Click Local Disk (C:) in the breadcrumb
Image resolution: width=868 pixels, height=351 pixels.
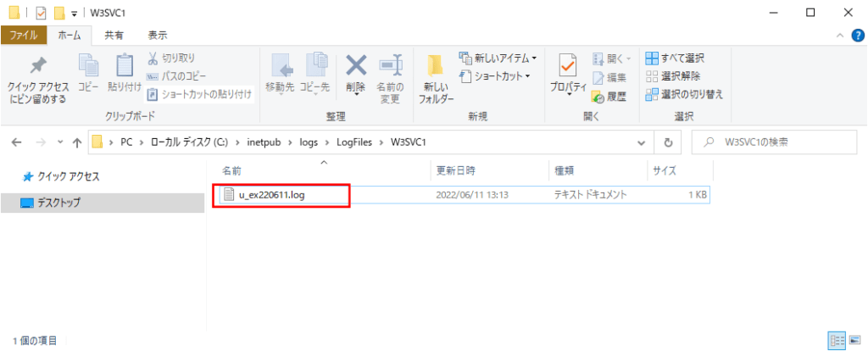click(x=189, y=142)
